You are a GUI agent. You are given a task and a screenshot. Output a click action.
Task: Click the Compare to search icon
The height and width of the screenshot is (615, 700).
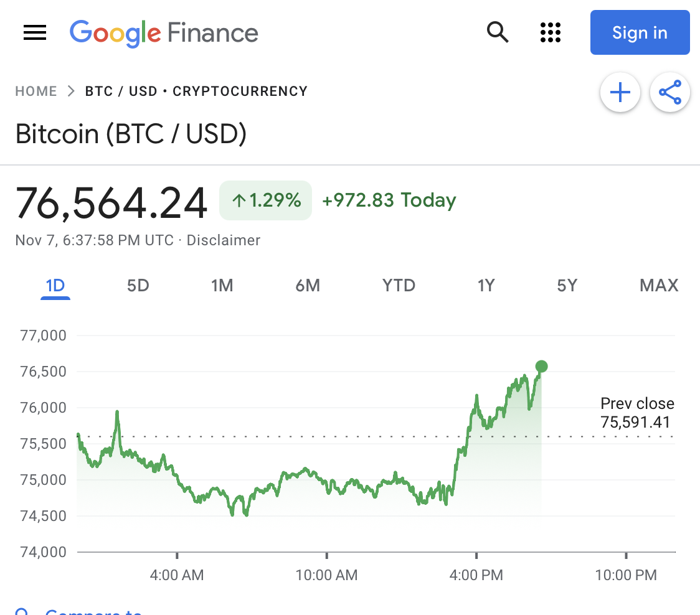21,611
